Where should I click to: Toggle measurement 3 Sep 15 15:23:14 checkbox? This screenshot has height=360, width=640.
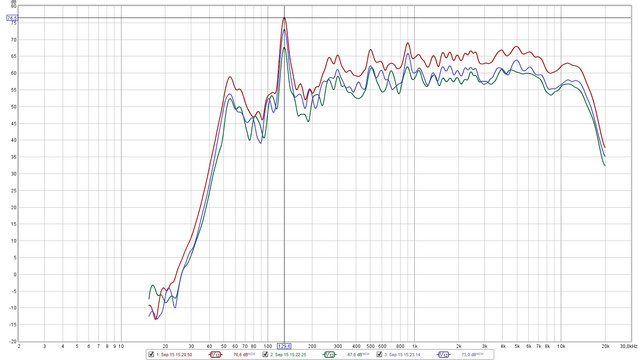[x=380, y=355]
